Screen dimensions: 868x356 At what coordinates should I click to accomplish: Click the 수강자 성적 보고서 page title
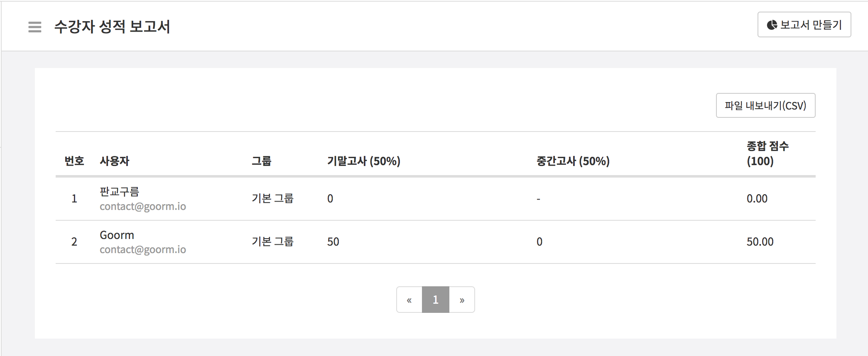pyautogui.click(x=112, y=27)
